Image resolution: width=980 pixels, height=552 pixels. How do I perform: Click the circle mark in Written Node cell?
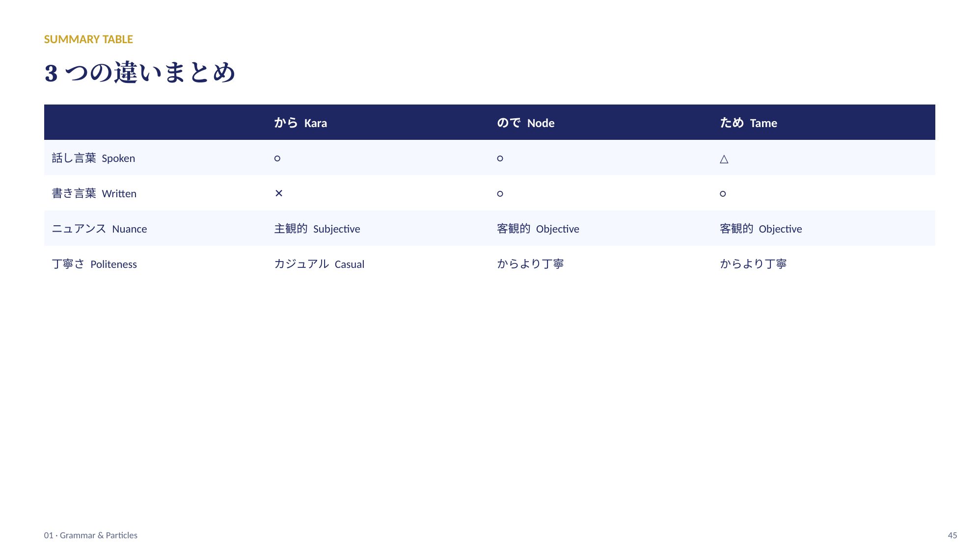click(x=500, y=194)
